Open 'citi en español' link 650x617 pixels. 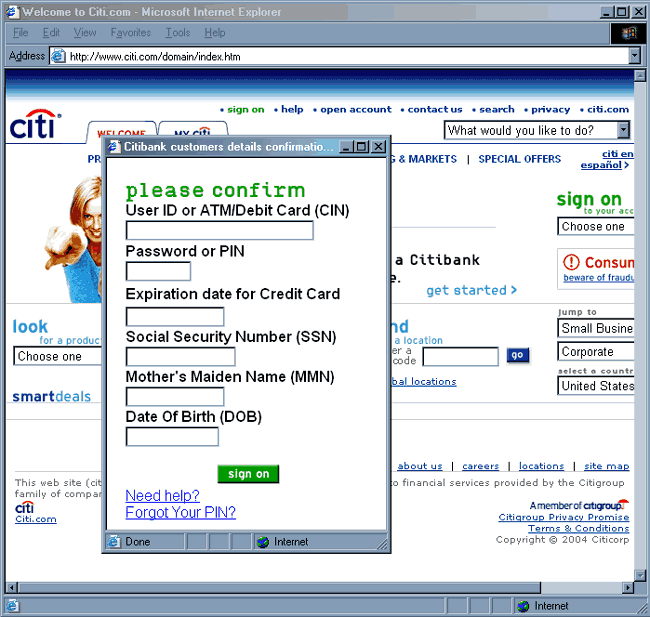coord(607,160)
